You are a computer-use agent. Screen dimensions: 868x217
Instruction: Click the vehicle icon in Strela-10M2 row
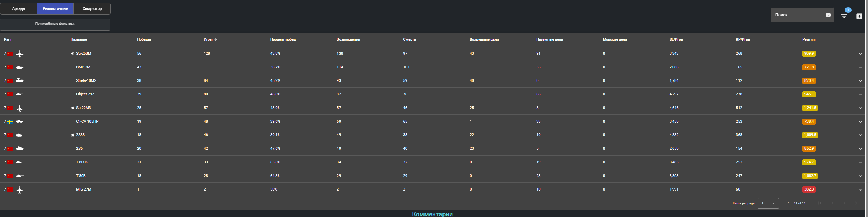click(20, 81)
